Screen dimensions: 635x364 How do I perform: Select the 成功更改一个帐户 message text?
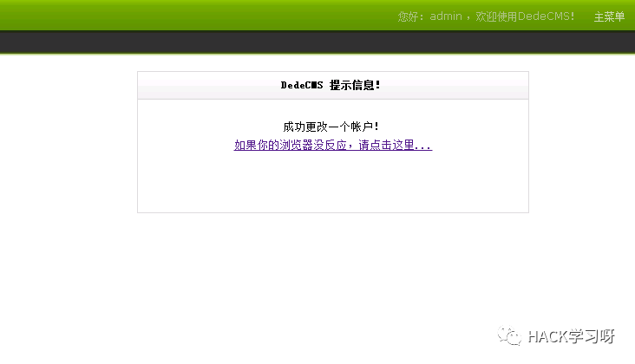coord(331,127)
